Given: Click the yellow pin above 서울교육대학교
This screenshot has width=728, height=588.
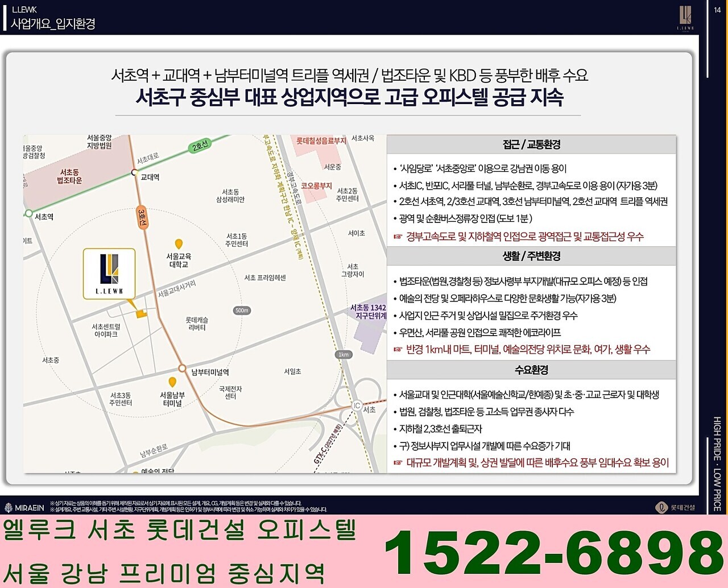Looking at the screenshot, I should pyautogui.click(x=179, y=244).
